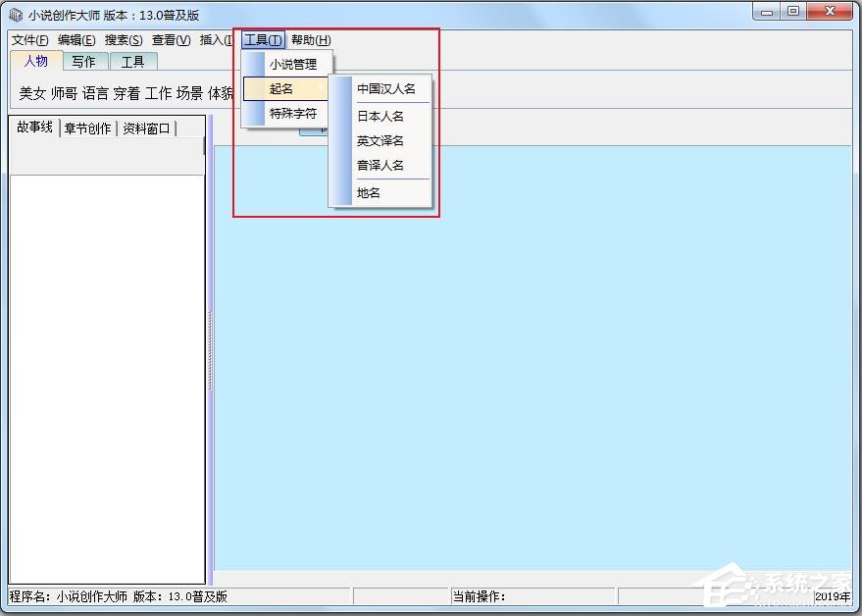Open the 编辑(E) menu

76,40
